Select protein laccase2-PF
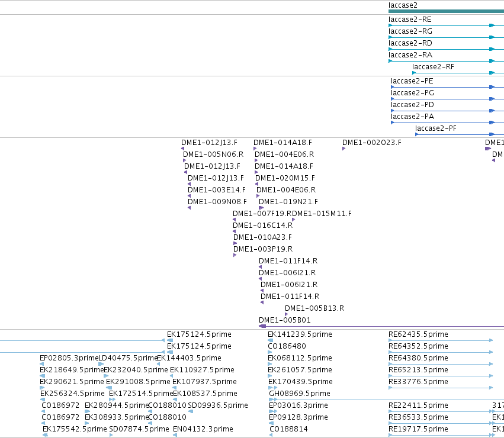Screen dimensions: 504x438 (x=435, y=128)
